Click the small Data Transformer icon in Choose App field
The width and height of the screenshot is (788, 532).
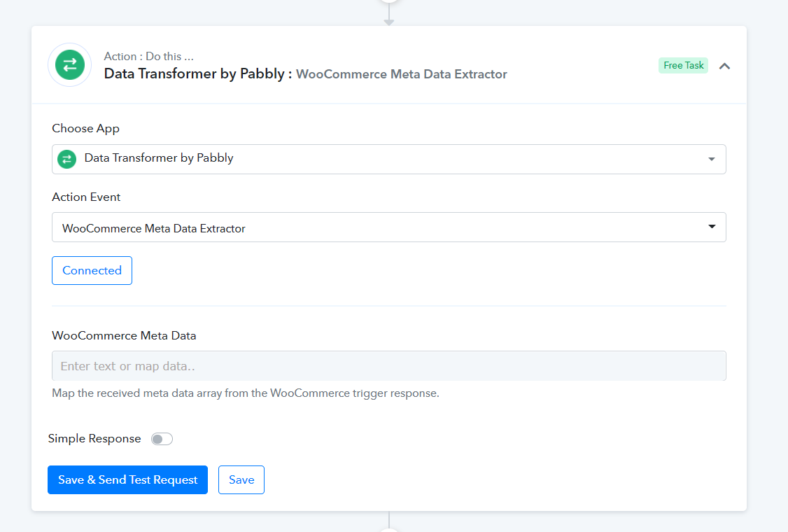point(67,159)
